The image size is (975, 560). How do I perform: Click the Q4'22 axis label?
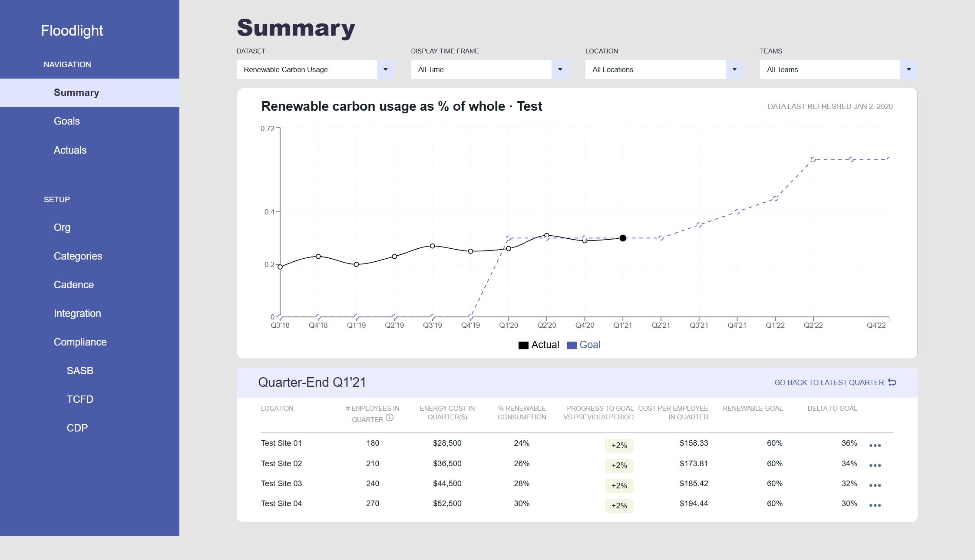[876, 325]
